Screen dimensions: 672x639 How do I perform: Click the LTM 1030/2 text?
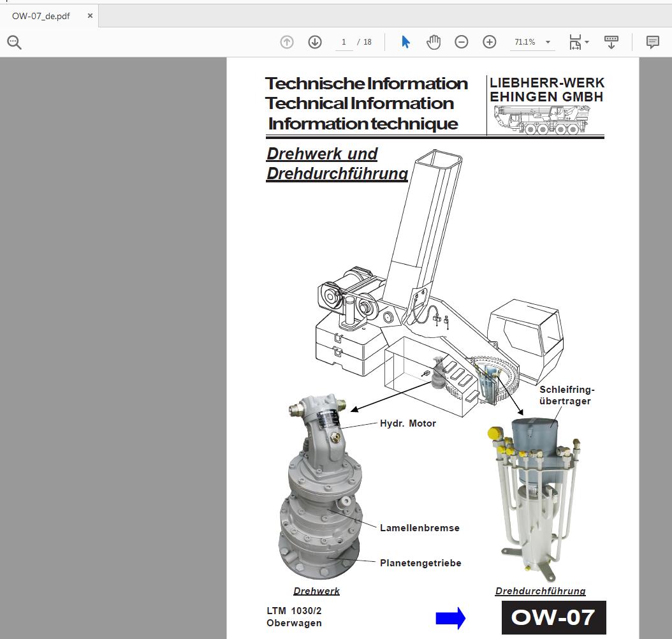coord(294,611)
